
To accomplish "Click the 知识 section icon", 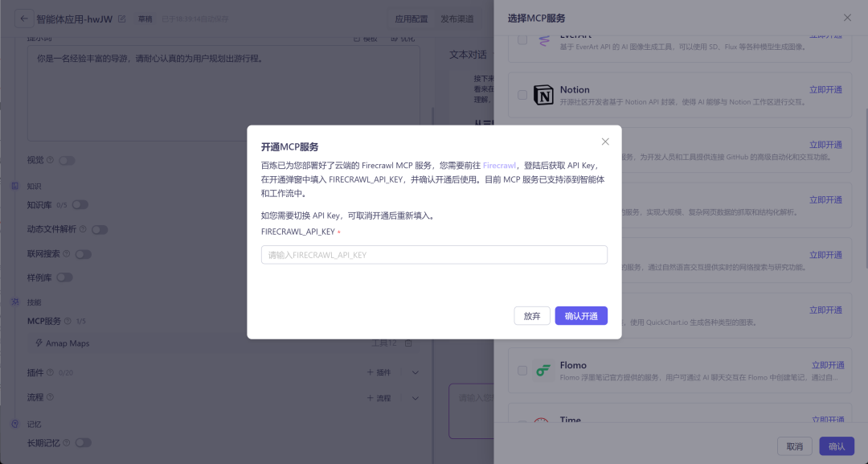I will coord(15,186).
